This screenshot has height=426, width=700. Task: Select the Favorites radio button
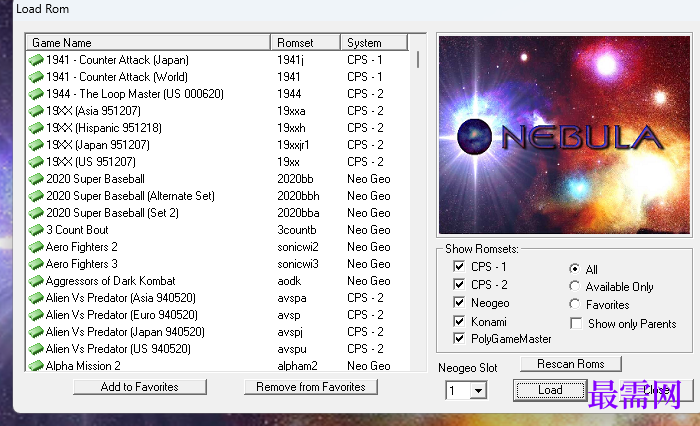point(575,305)
